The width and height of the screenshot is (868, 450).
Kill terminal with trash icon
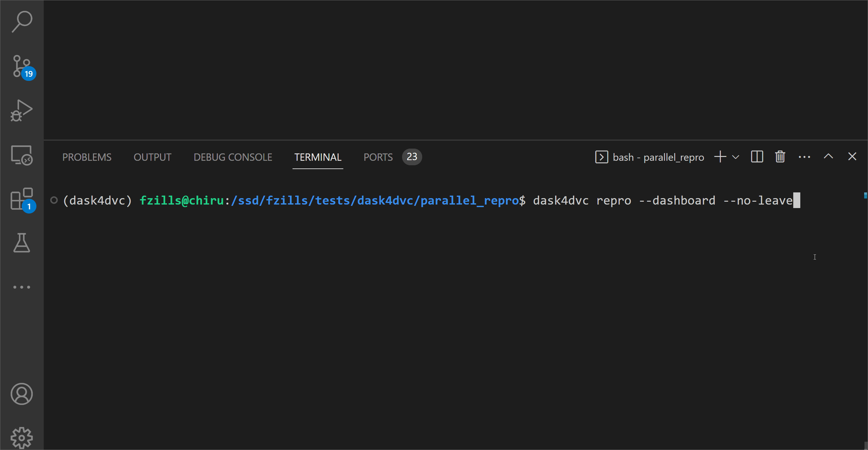click(780, 157)
